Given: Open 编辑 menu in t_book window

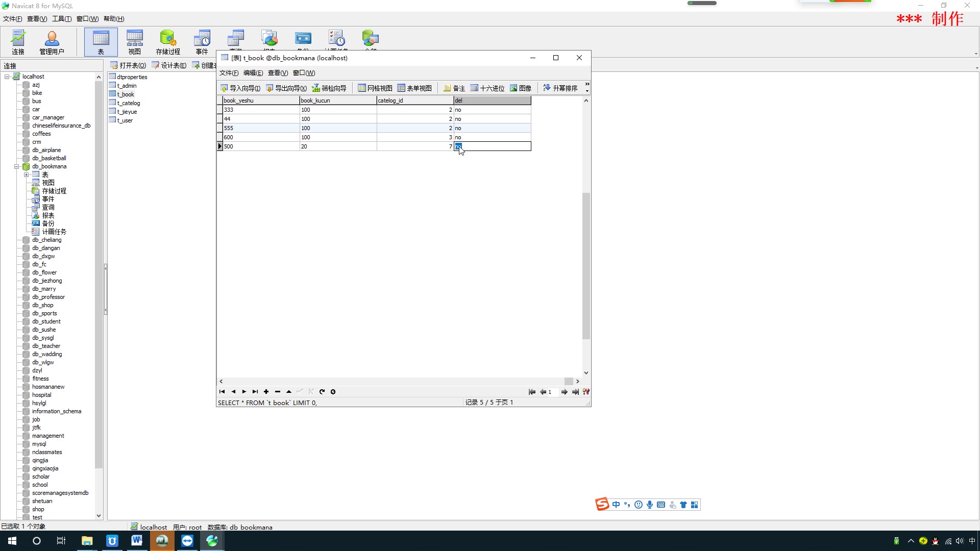Looking at the screenshot, I should pyautogui.click(x=253, y=73).
